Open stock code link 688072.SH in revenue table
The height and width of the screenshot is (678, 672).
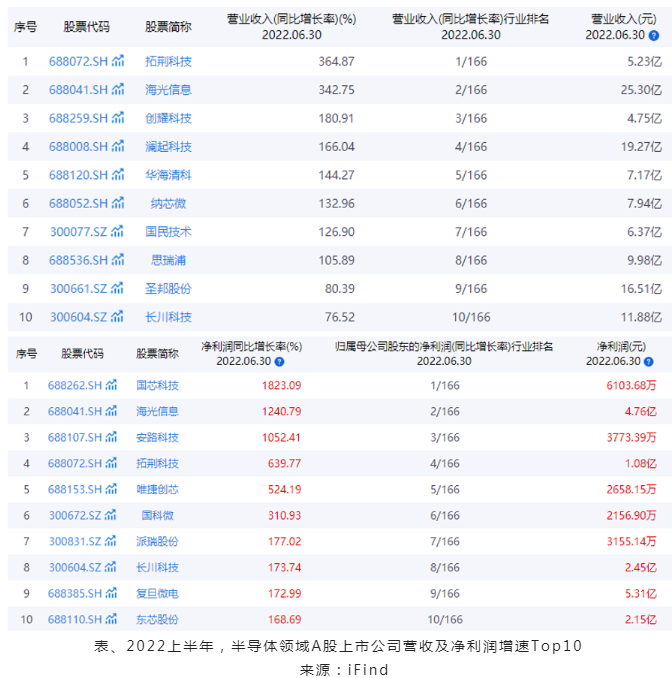[78, 61]
